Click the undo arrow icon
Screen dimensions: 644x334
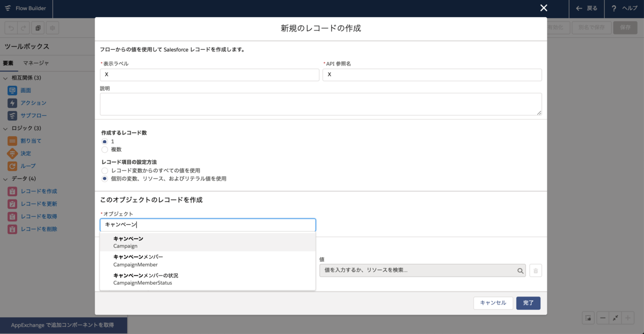coord(10,27)
